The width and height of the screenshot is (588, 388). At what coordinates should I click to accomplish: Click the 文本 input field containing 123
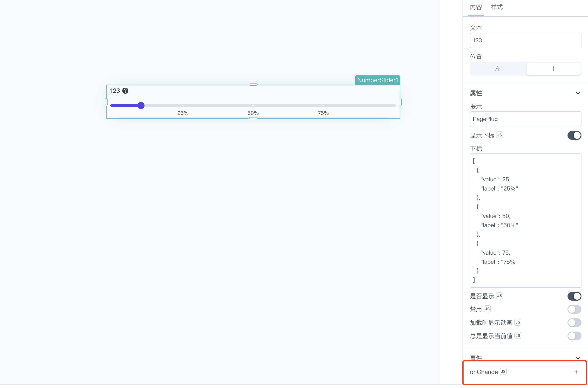pyautogui.click(x=525, y=40)
